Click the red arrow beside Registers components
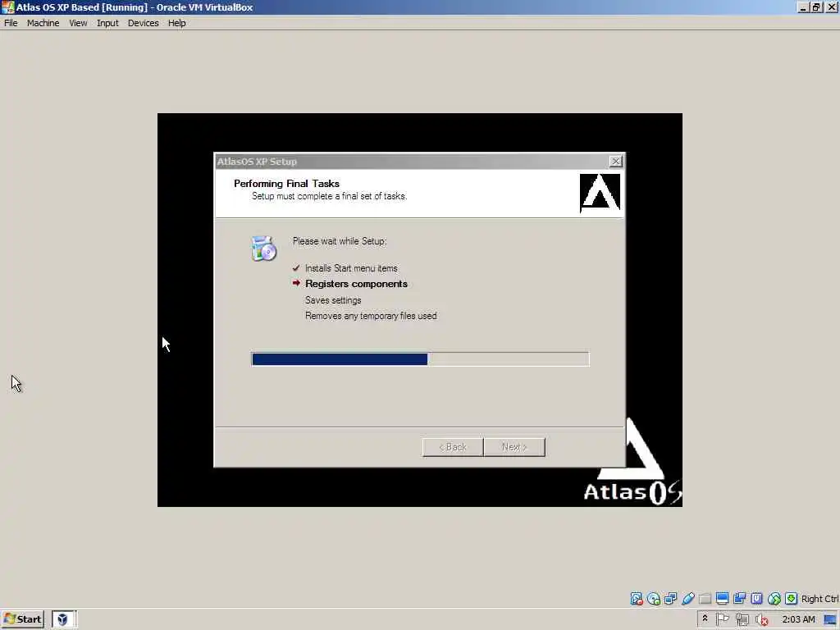 (x=296, y=283)
